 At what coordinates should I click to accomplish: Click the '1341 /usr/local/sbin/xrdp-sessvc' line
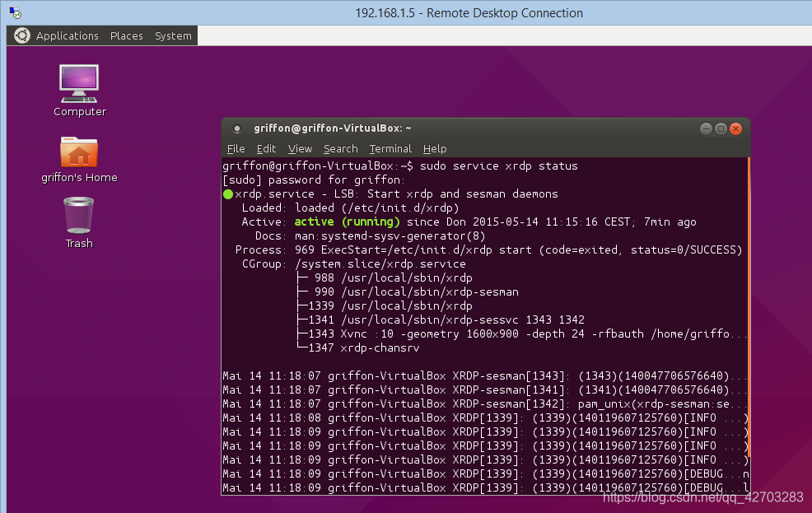441,319
